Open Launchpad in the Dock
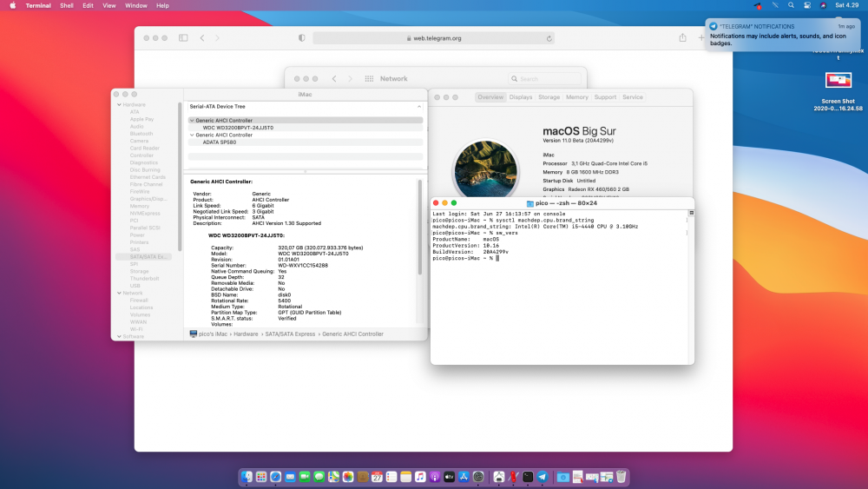Screen dimensions: 868x489 point(261,477)
